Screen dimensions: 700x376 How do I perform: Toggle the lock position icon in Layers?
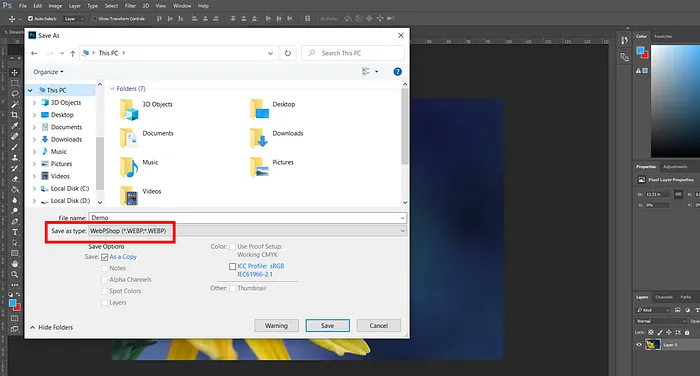669,332
